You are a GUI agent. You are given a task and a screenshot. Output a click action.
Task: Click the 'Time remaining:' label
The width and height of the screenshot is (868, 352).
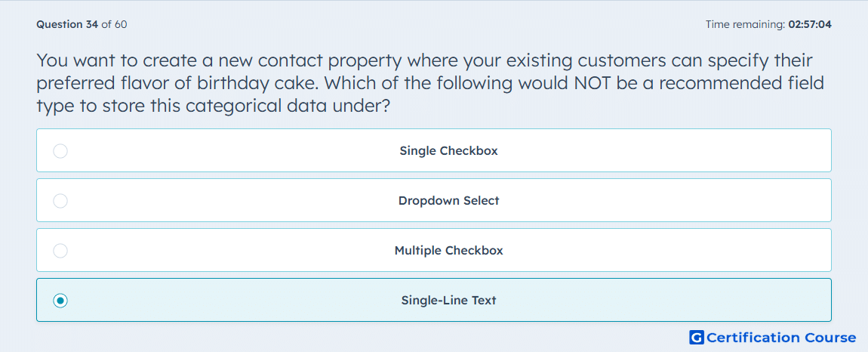tap(745, 24)
